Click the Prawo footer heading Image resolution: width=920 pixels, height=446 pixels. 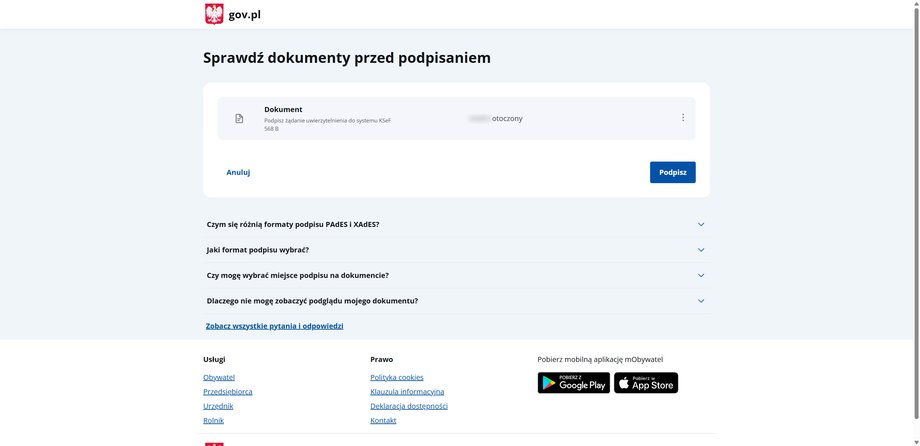pyautogui.click(x=381, y=360)
